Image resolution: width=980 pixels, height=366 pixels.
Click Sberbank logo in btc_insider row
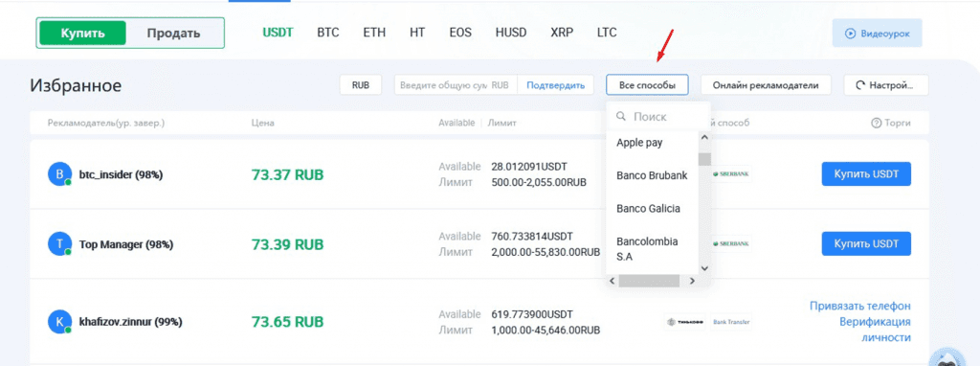click(x=731, y=174)
